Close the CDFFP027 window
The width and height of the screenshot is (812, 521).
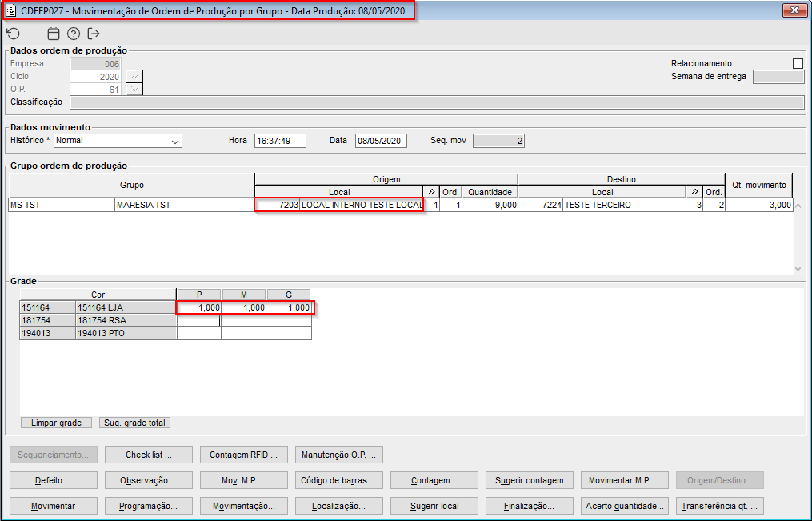pyautogui.click(x=794, y=10)
